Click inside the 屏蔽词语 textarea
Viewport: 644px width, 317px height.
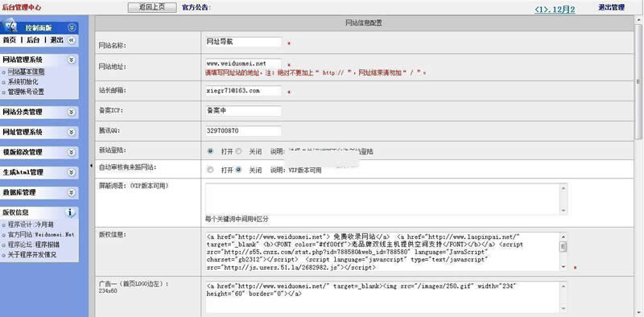[383, 199]
